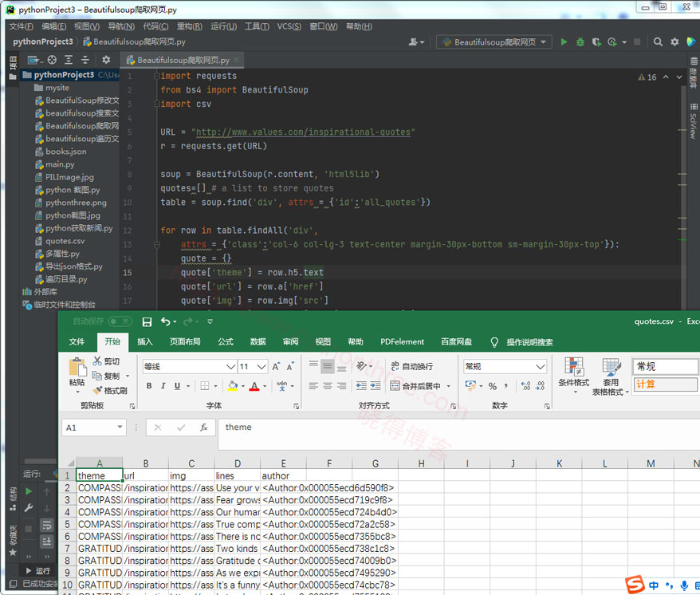Collapse all in PyCharm project panel
Viewport: 700px width, 595px height.
pyautogui.click(x=85, y=60)
